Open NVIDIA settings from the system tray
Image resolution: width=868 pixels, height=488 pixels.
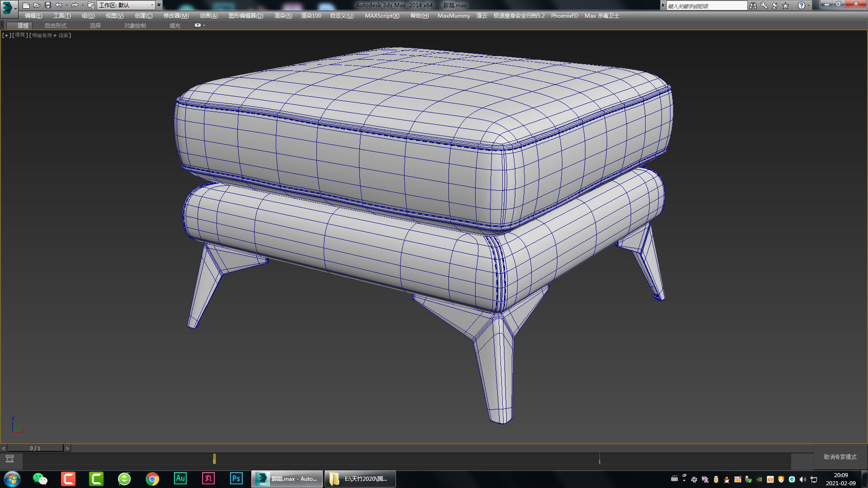point(759,480)
